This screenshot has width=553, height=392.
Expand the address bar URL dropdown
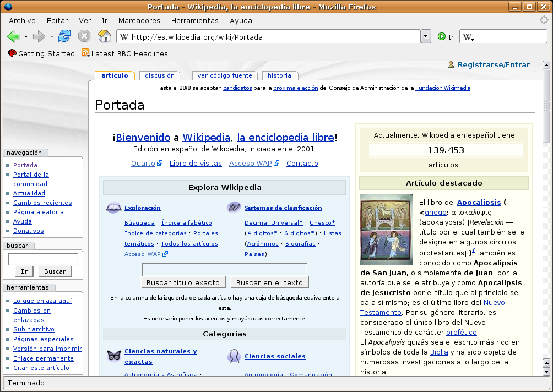(426, 36)
